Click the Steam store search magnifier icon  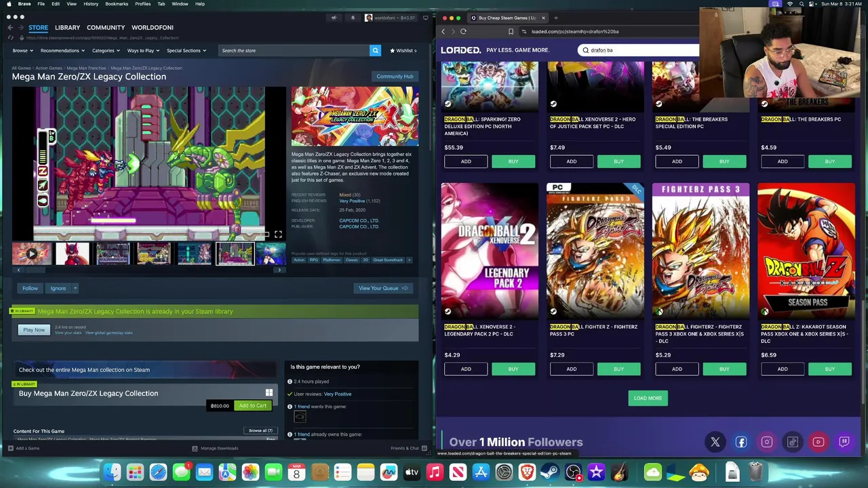point(375,50)
